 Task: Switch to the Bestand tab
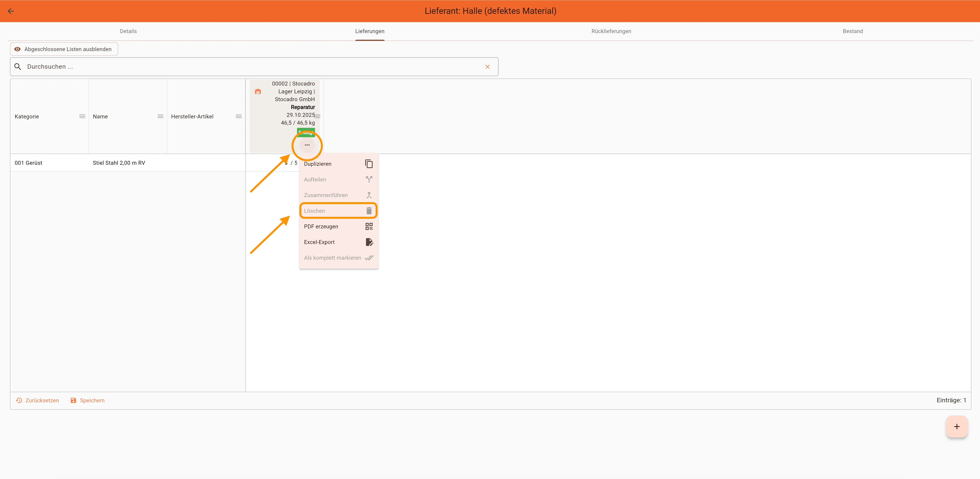click(853, 31)
